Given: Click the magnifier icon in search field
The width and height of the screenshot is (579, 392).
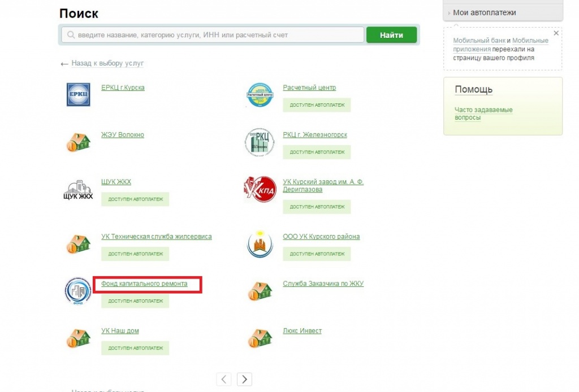Looking at the screenshot, I should 71,35.
